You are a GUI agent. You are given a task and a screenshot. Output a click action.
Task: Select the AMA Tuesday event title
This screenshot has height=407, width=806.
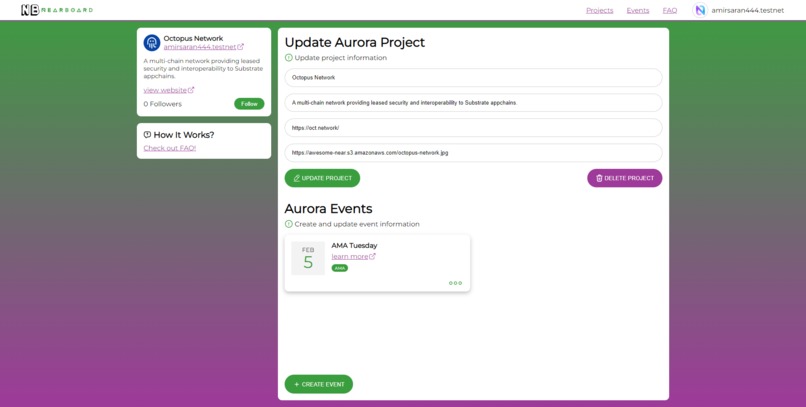[x=354, y=246]
